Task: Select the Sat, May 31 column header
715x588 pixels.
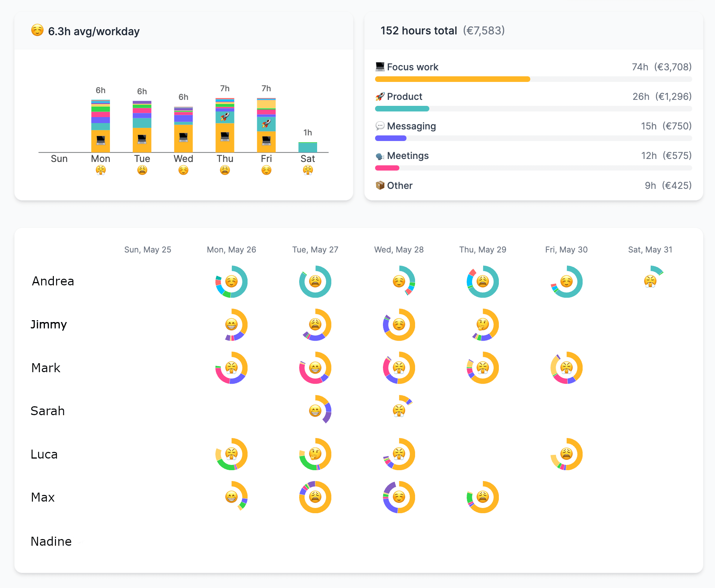Action: click(650, 249)
